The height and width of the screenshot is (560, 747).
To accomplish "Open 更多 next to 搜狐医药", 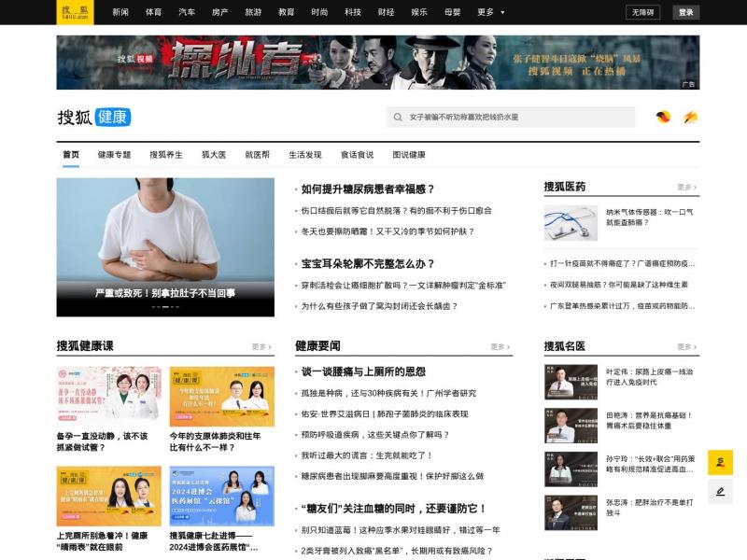I will click(687, 188).
